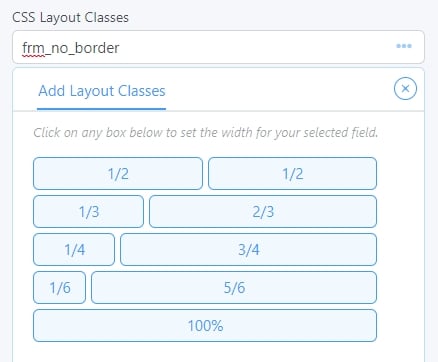Click the italic width instruction text
438x362 pixels.
coord(206,133)
